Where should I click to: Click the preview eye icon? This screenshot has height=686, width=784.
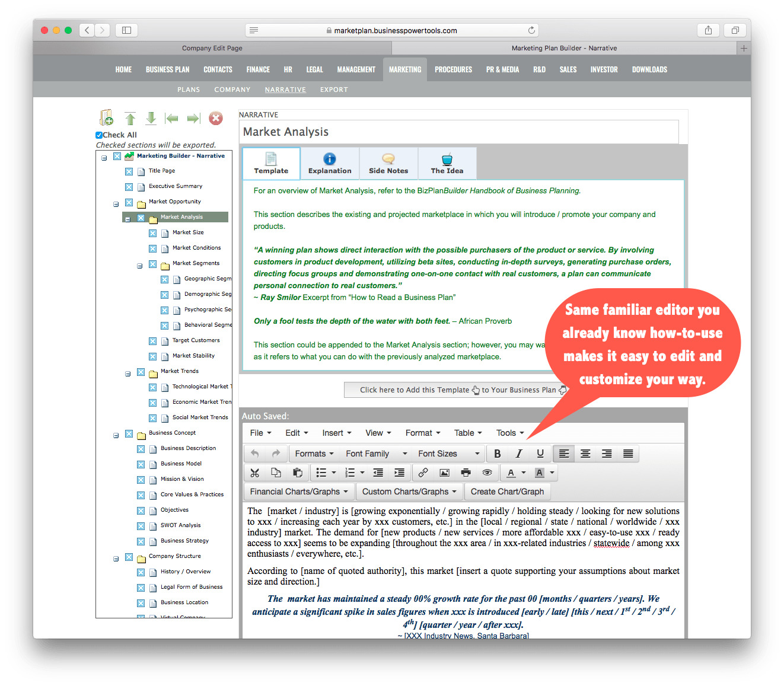pyautogui.click(x=487, y=473)
